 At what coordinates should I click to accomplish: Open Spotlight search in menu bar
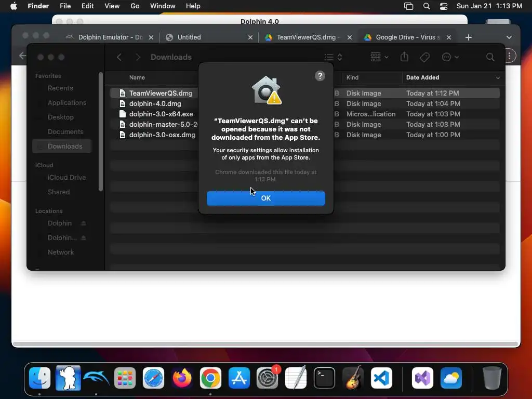[x=427, y=6]
